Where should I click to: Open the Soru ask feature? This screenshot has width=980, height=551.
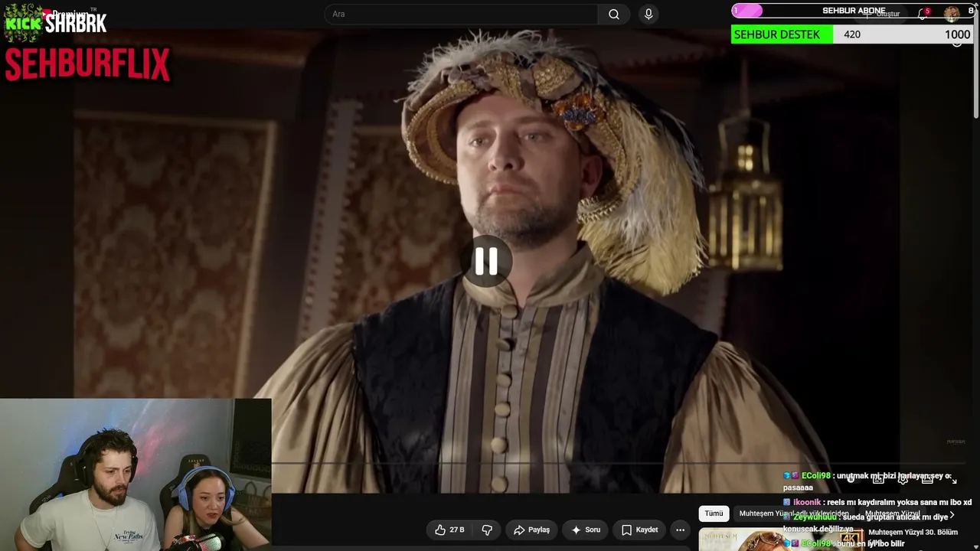point(586,530)
